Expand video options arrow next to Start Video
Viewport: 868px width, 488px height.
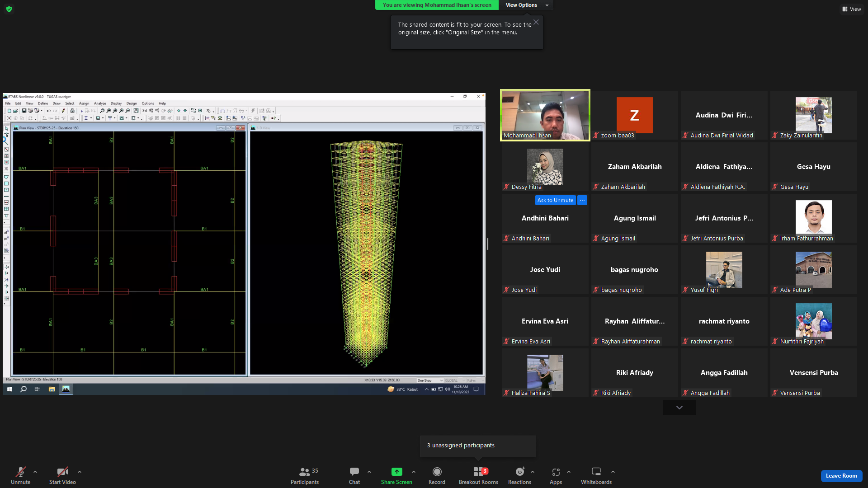[x=80, y=472]
